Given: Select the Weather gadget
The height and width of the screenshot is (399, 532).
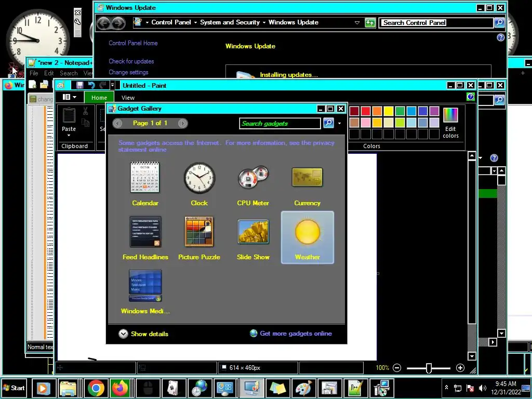Looking at the screenshot, I should tap(308, 237).
